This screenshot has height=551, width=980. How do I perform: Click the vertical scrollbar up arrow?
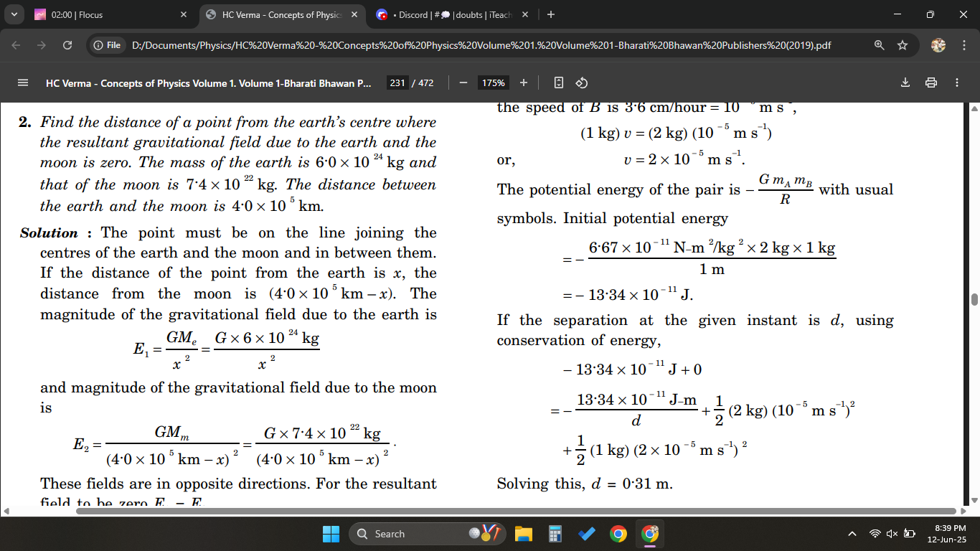(x=974, y=108)
